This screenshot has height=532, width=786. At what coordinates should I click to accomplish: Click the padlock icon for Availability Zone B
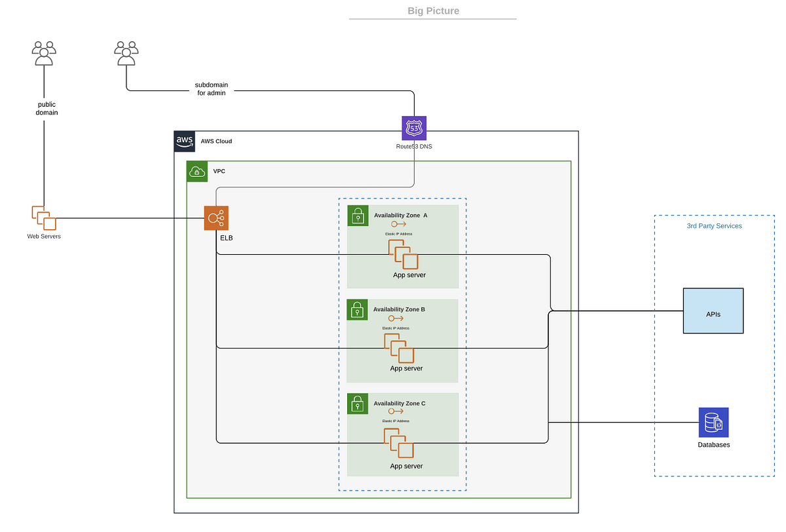358,309
